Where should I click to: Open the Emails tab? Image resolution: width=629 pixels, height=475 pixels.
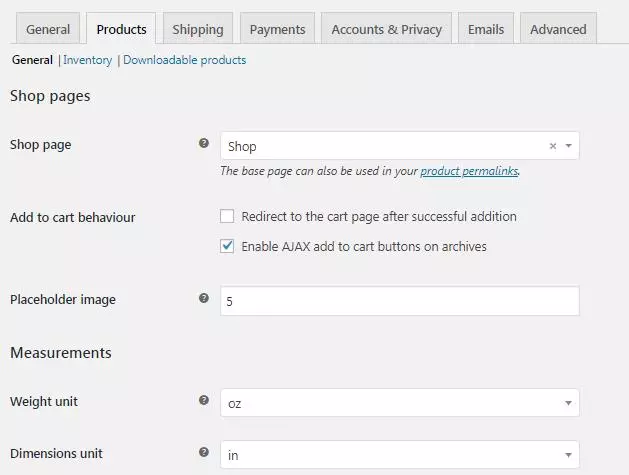point(486,29)
